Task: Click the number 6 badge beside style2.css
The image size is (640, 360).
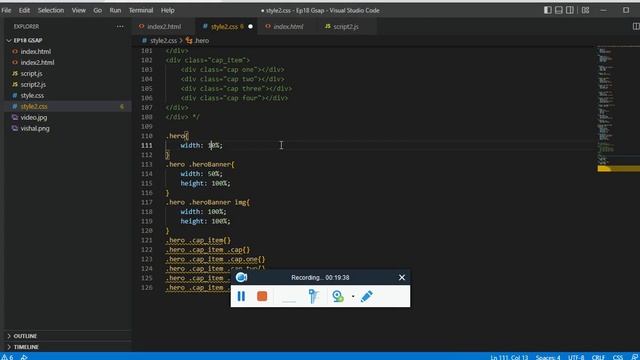Action: click(122, 107)
